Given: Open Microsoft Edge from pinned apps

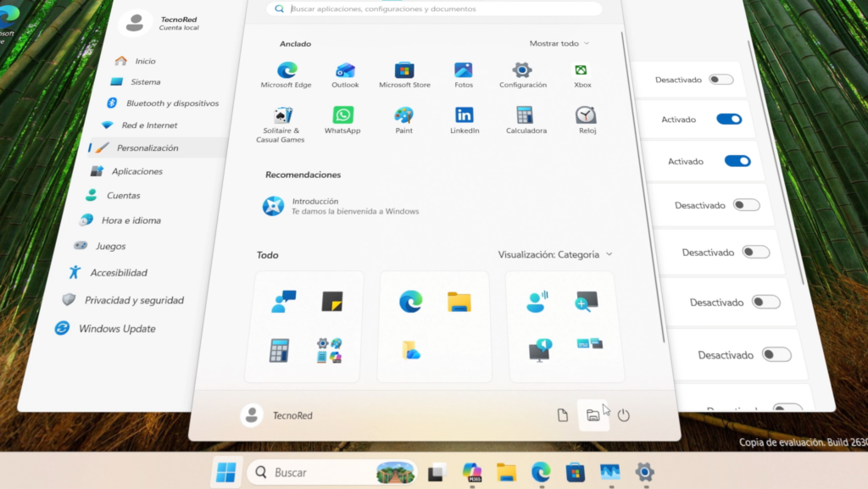Looking at the screenshot, I should [287, 75].
